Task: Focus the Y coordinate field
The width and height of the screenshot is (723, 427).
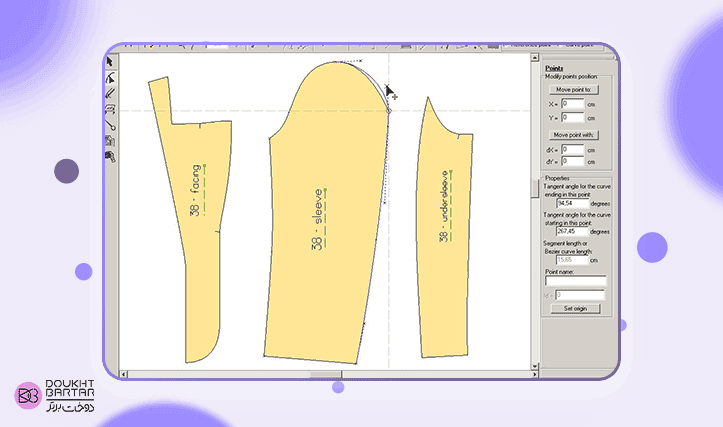Action: [572, 118]
